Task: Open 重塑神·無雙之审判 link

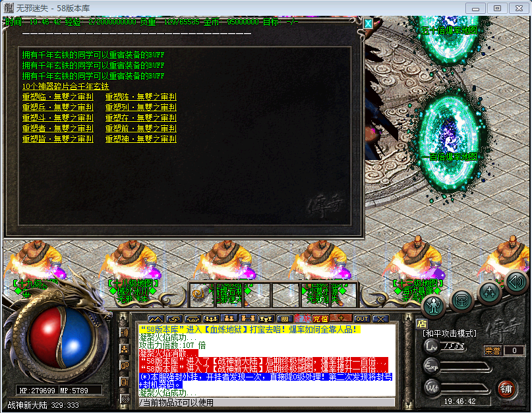Action: [141, 139]
